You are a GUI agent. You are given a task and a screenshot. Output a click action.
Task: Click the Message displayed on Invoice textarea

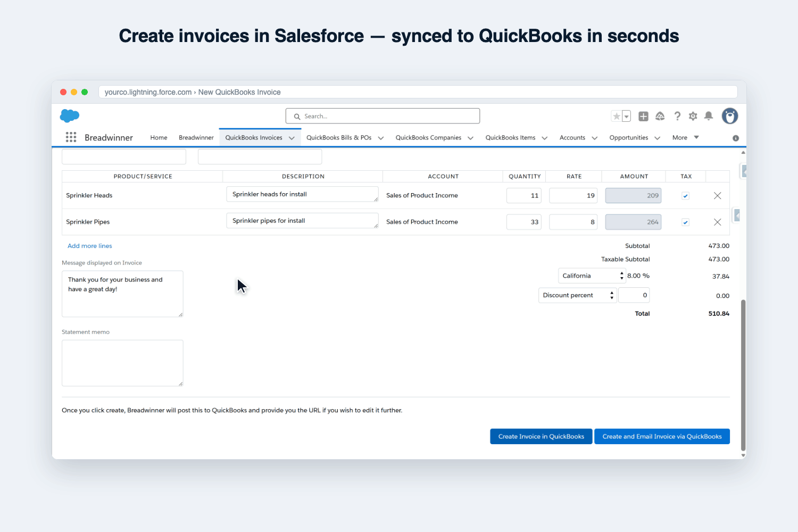[x=122, y=294]
